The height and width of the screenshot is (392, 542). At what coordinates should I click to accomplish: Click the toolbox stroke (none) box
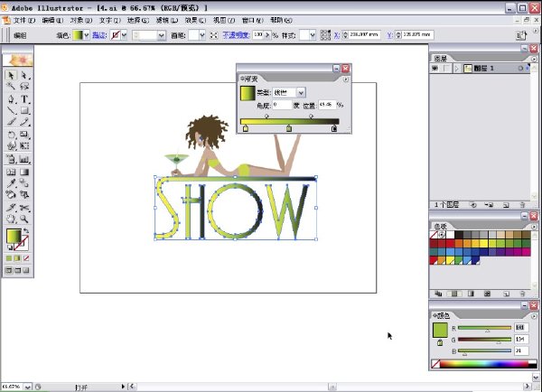[x=23, y=244]
